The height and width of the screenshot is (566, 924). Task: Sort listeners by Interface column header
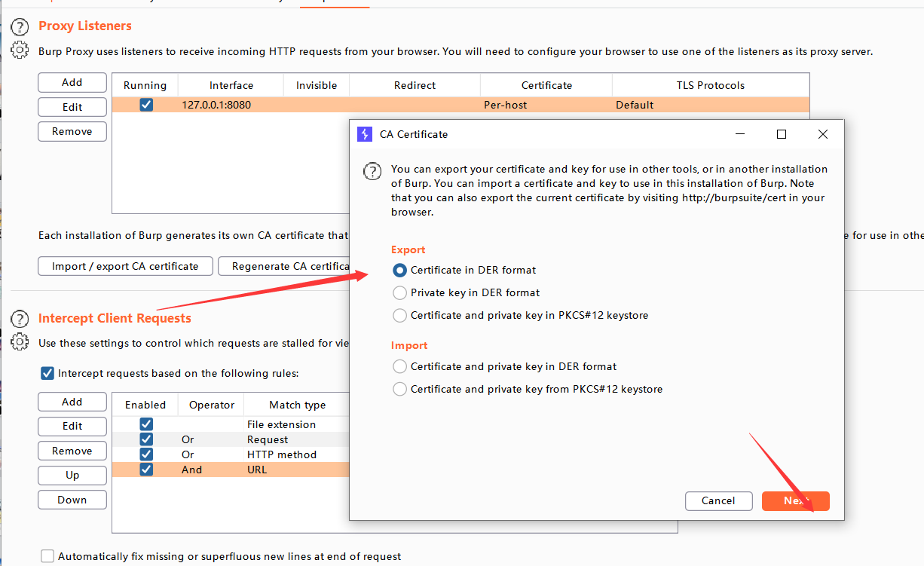231,85
